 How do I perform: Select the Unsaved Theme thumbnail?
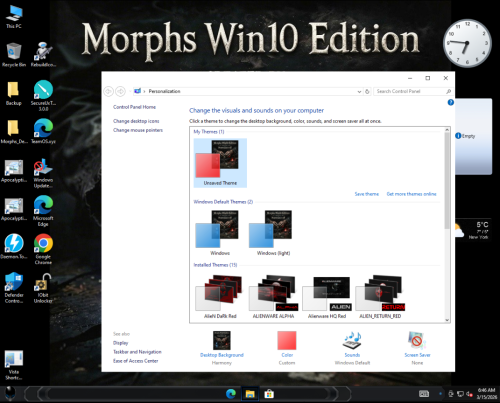(x=220, y=163)
